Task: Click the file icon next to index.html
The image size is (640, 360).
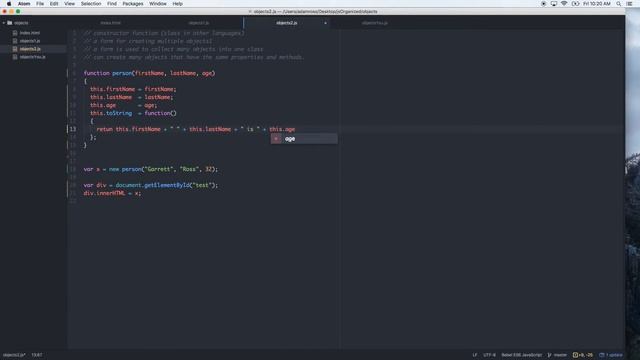Action: 15,33
